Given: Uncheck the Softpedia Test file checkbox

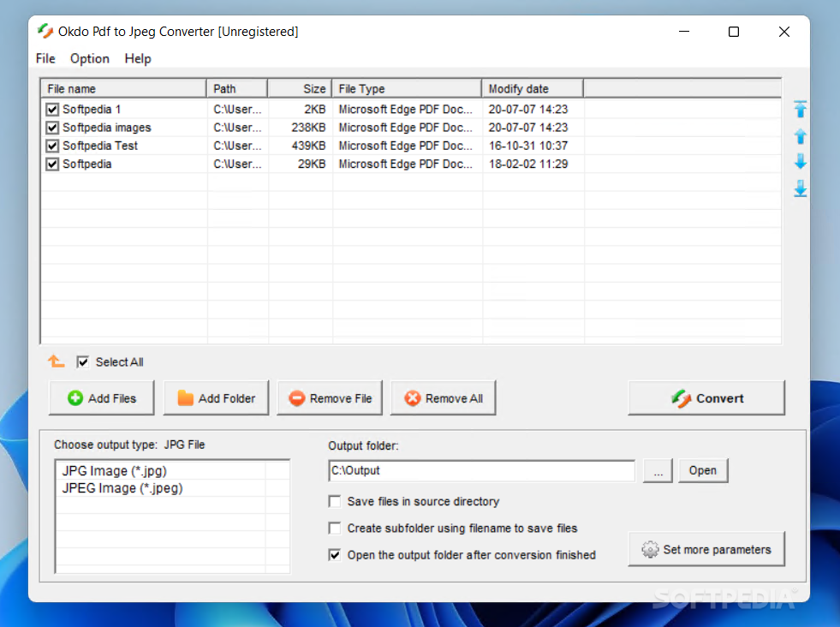Looking at the screenshot, I should (x=52, y=146).
